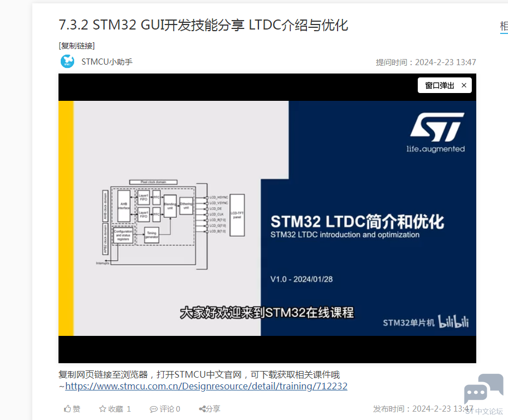Viewport: 508px width, 420px height.
Task: Open the chat bubble feedback icon
Action: click(x=483, y=389)
